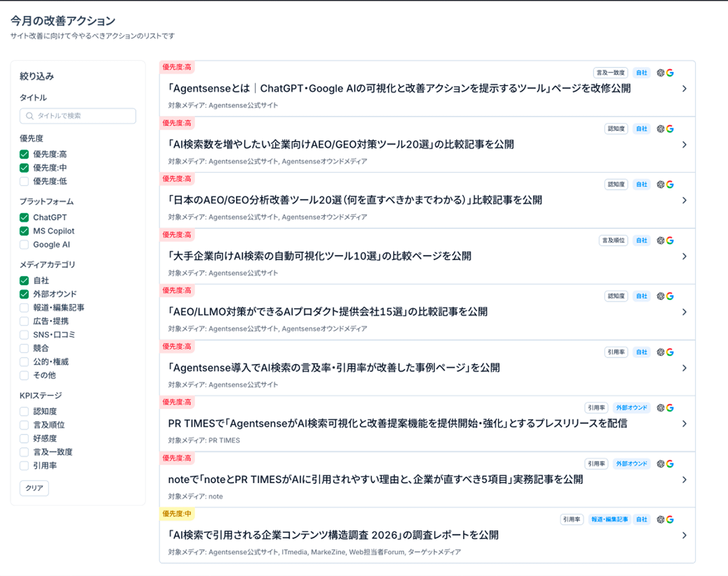Image resolution: width=728 pixels, height=576 pixels.
Task: Check the 競合 media category
Action: pyautogui.click(x=24, y=348)
